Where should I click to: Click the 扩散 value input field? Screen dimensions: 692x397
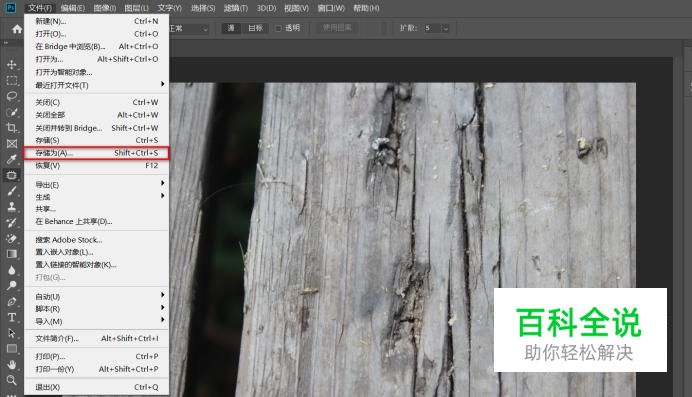click(x=431, y=28)
